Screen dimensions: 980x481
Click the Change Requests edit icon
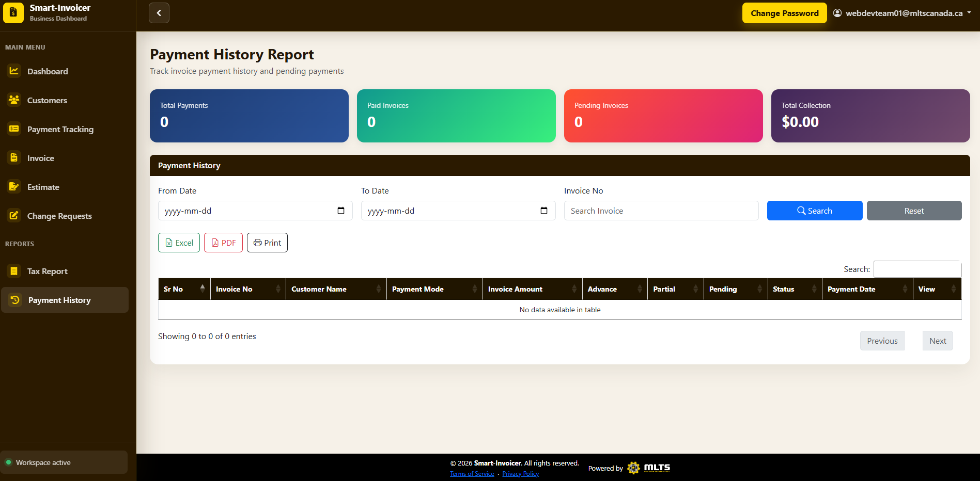coord(14,215)
